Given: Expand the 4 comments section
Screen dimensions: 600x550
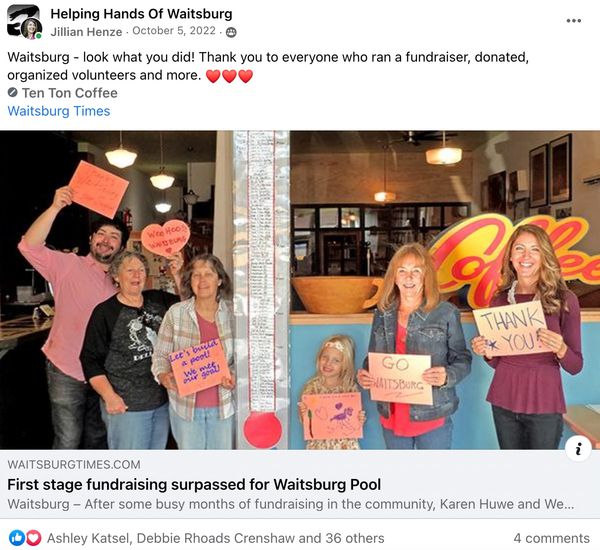Looking at the screenshot, I should 551,538.
